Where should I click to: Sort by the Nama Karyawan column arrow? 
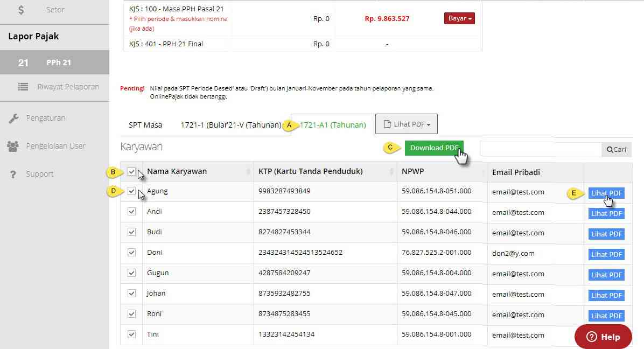click(248, 171)
